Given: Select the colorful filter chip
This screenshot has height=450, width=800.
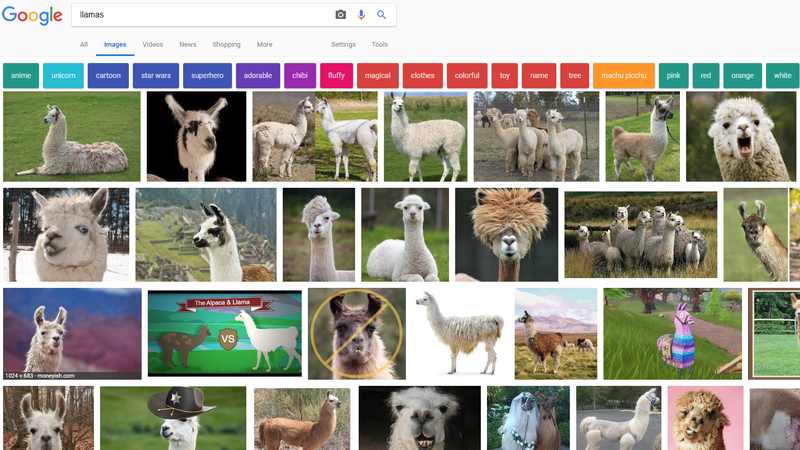Looking at the screenshot, I should (x=467, y=76).
